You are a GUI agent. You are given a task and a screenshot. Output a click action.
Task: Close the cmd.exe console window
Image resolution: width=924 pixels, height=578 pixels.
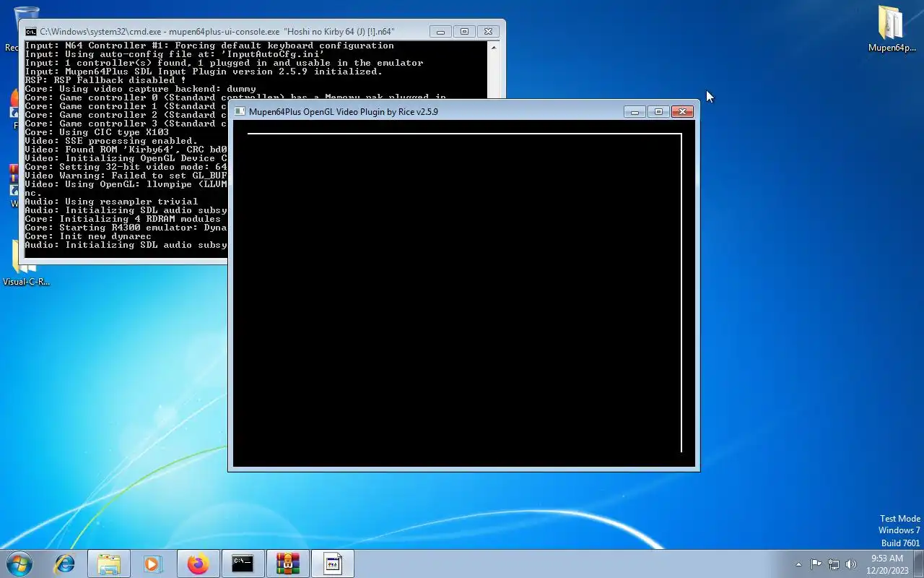(x=488, y=32)
